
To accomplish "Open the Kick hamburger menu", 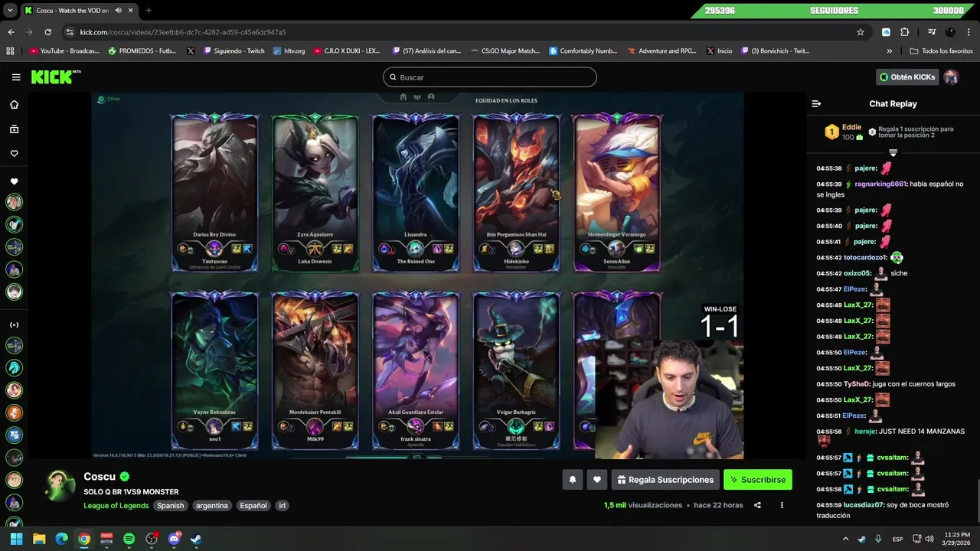I will tap(16, 77).
